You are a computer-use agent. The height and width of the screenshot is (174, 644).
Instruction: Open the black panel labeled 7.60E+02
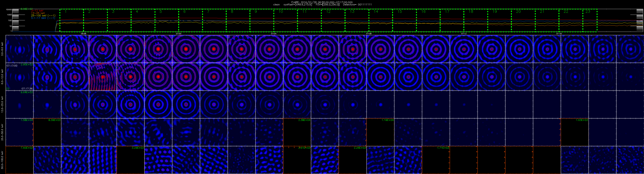pyautogui.click(x=19, y=160)
